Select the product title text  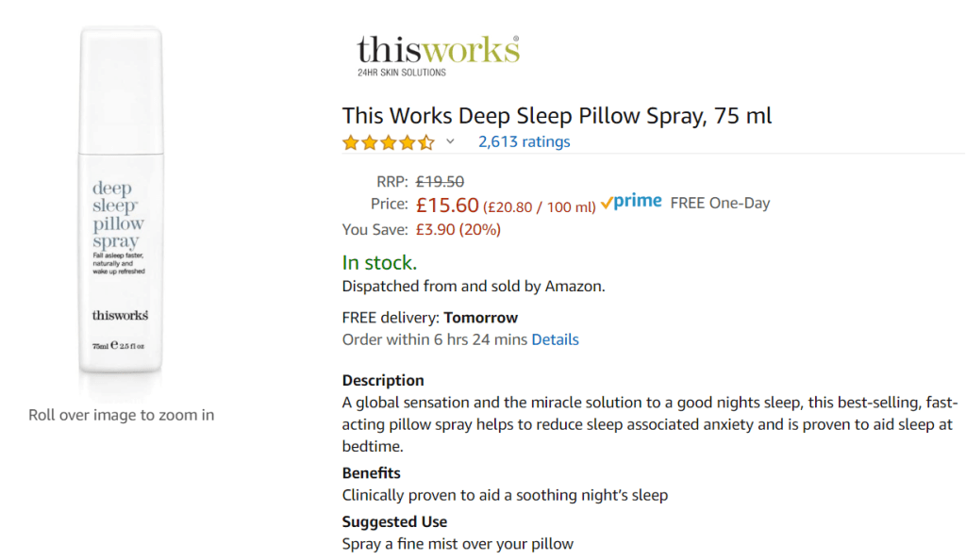tap(557, 115)
